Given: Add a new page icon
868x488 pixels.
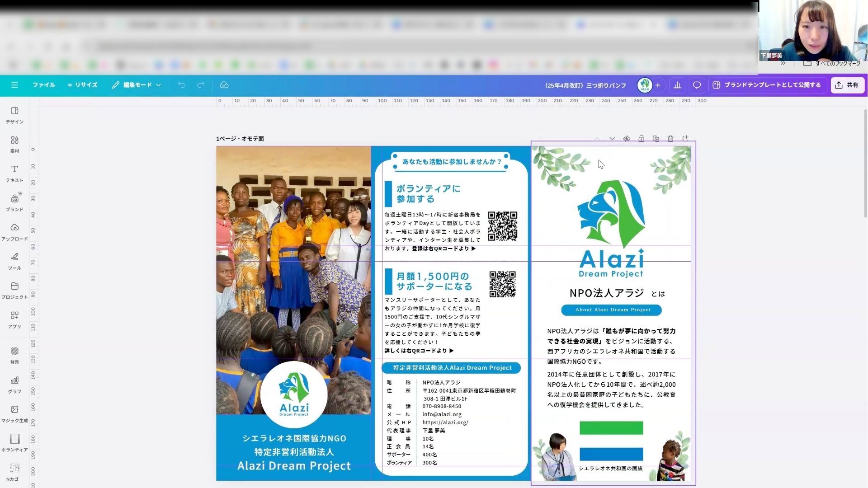Looking at the screenshot, I should [685, 138].
